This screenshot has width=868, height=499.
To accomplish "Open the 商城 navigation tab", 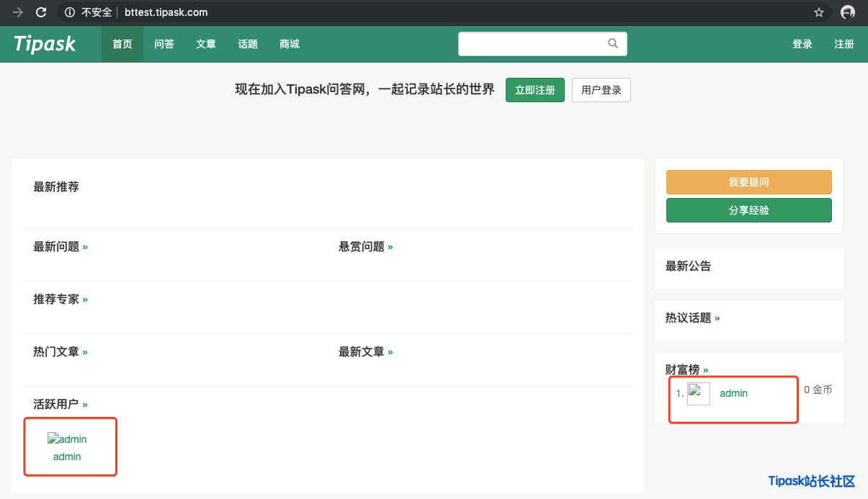I will (290, 44).
